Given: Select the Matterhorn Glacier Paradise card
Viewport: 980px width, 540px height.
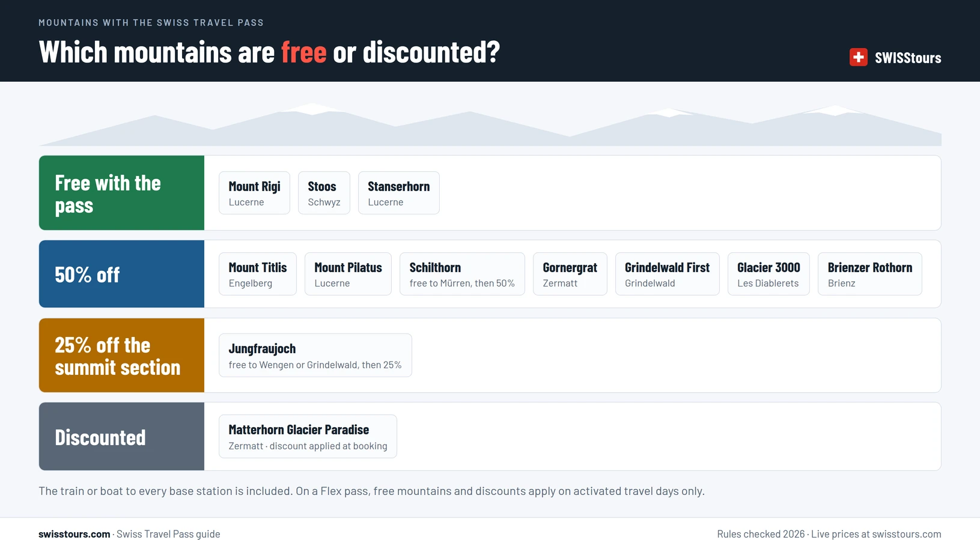Looking at the screenshot, I should tap(308, 437).
